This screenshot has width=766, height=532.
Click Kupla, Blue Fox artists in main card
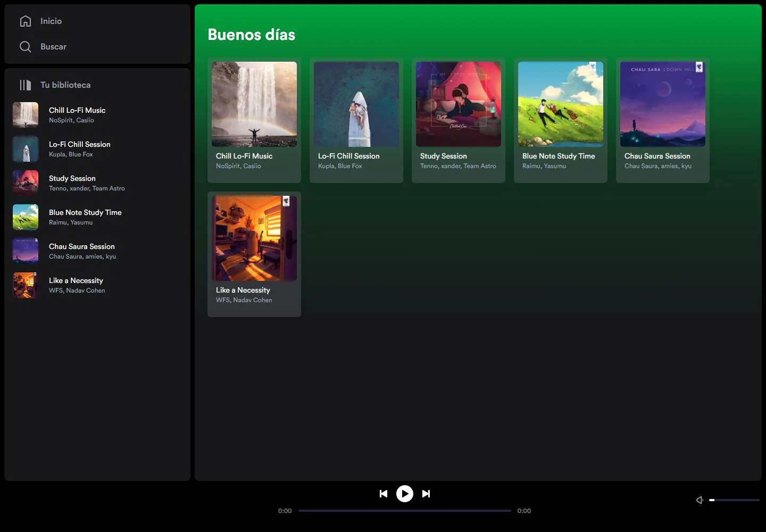click(340, 166)
